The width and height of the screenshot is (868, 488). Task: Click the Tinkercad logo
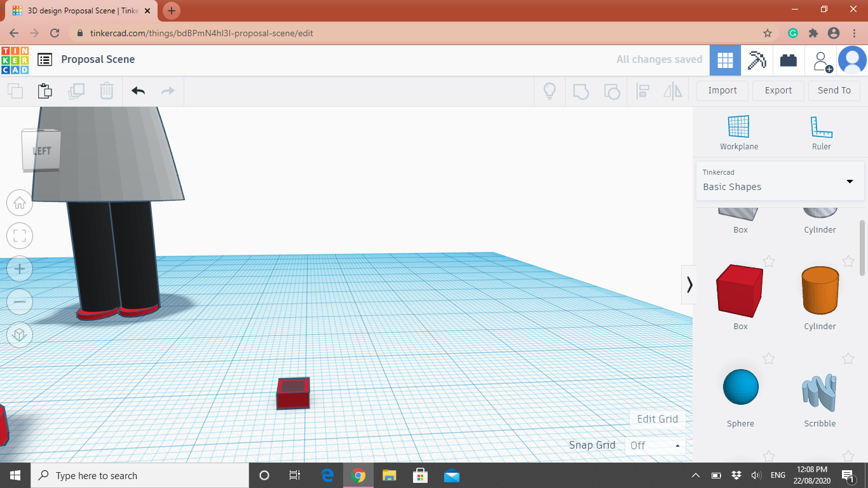[15, 60]
